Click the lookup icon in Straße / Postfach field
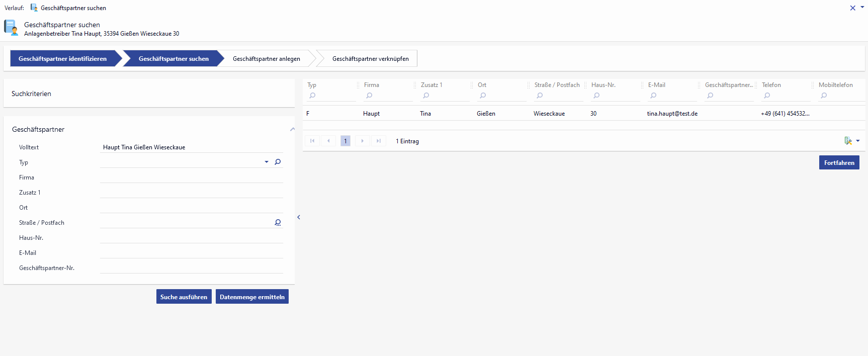Image resolution: width=868 pixels, height=356 pixels. [x=278, y=222]
